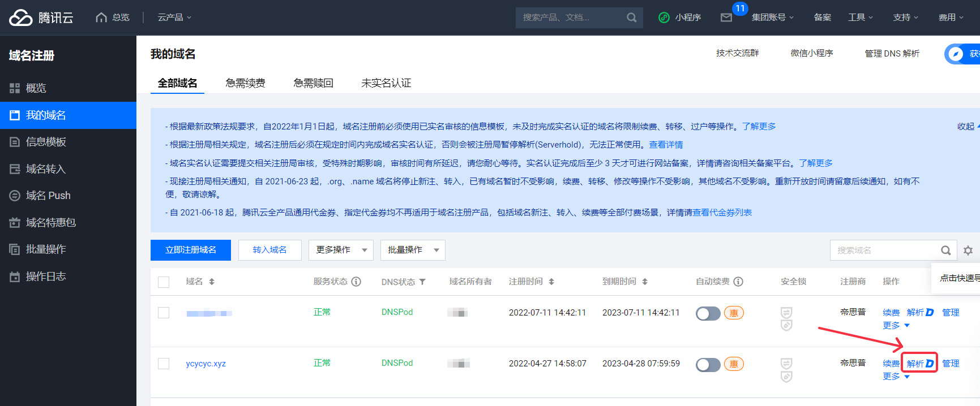
Task: Switch to the 急需赎回 tab
Action: [x=313, y=83]
